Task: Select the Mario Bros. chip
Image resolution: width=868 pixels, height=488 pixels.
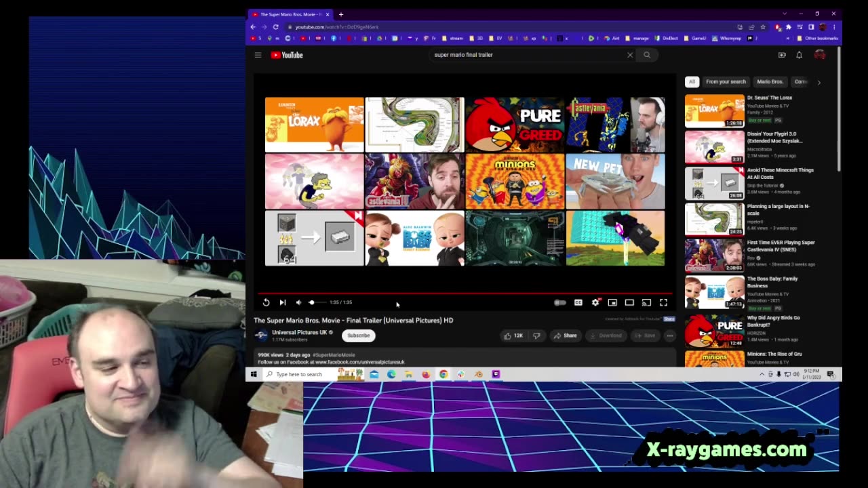Action: pos(770,82)
